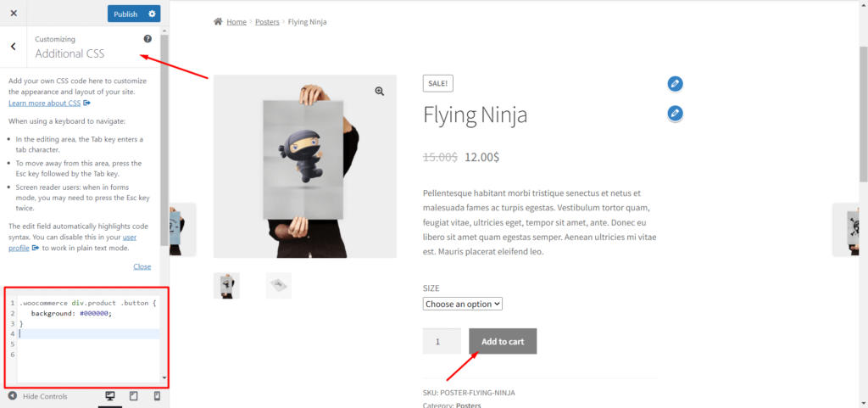Click the help question mark icon
This screenshot has width=868, height=408.
[147, 39]
